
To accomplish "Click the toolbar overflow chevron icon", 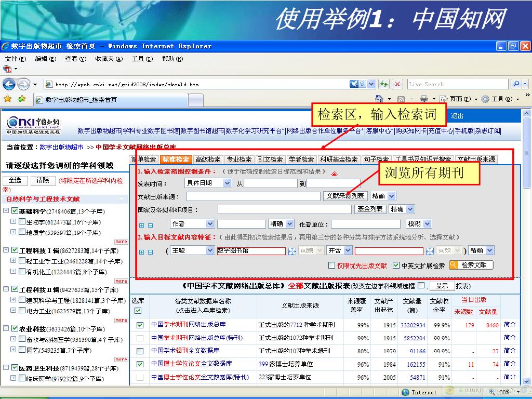I will click(527, 95).
